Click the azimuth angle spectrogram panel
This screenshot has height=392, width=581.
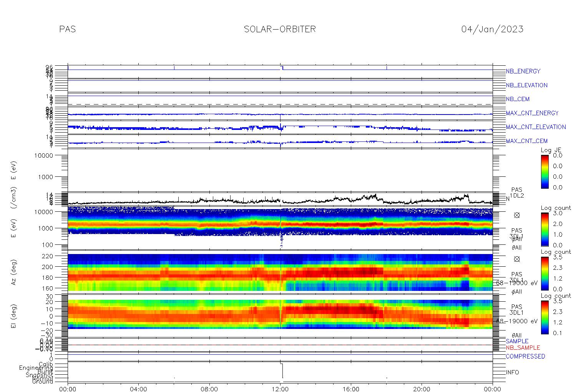click(x=280, y=272)
